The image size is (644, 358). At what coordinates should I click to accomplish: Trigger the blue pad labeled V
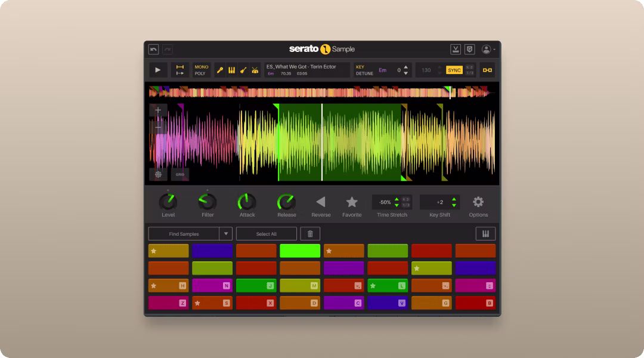[x=388, y=303]
